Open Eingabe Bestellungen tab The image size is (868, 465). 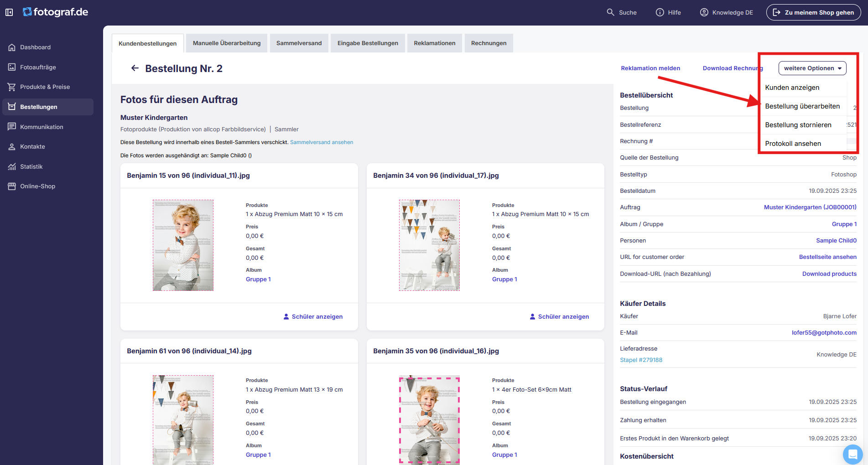[368, 43]
